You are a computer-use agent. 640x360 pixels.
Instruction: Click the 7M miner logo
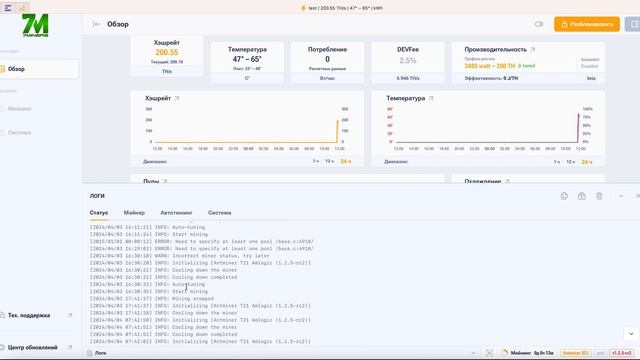(x=35, y=25)
